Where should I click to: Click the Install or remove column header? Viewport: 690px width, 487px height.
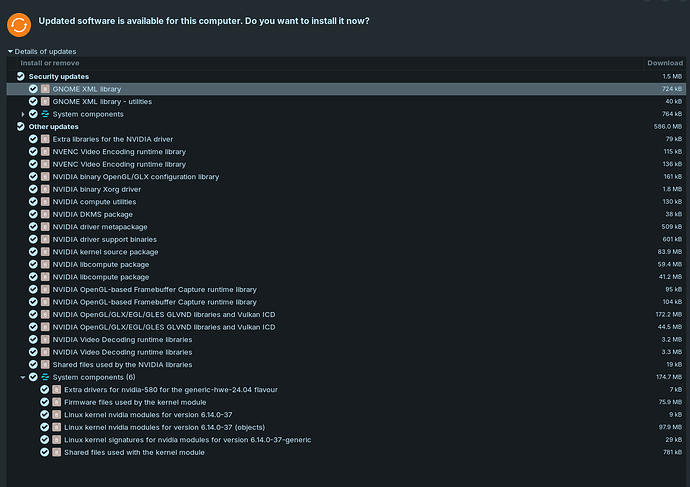[52, 63]
